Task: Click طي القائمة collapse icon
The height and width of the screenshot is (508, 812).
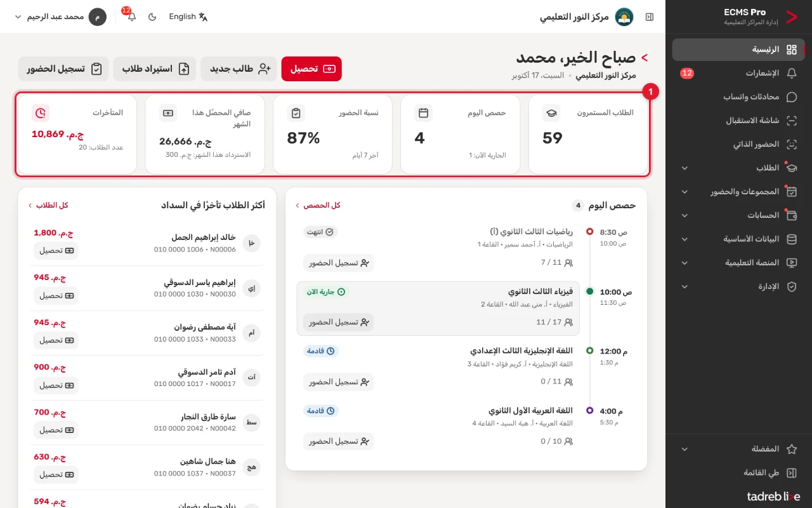Action: point(791,473)
